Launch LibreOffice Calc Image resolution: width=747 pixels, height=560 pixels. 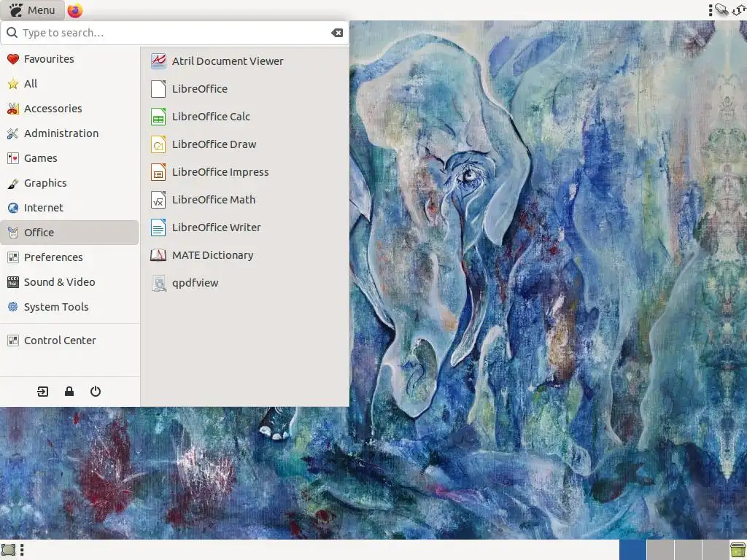tap(245, 116)
